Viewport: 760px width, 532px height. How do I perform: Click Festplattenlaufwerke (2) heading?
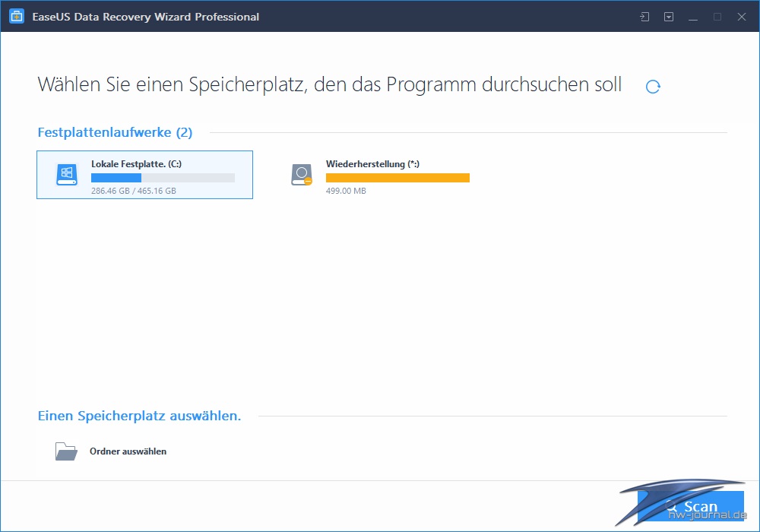click(x=115, y=132)
